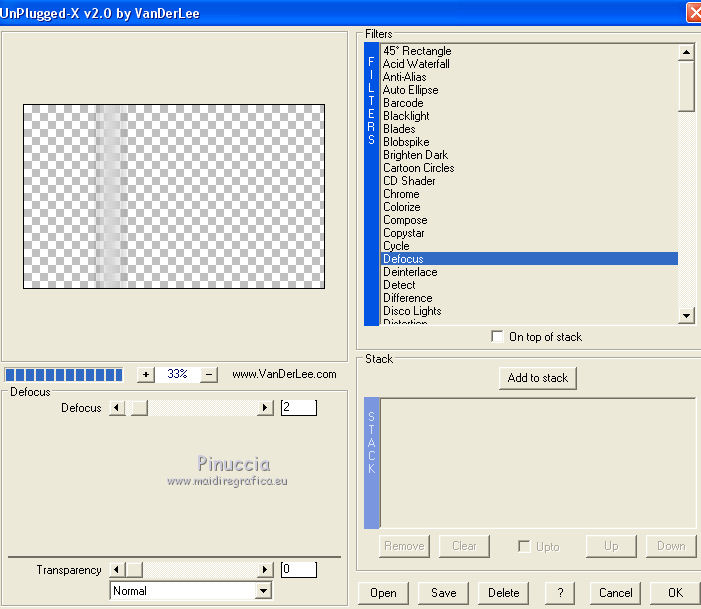Select CD Shader filter
This screenshot has width=701, height=609.
(529, 181)
